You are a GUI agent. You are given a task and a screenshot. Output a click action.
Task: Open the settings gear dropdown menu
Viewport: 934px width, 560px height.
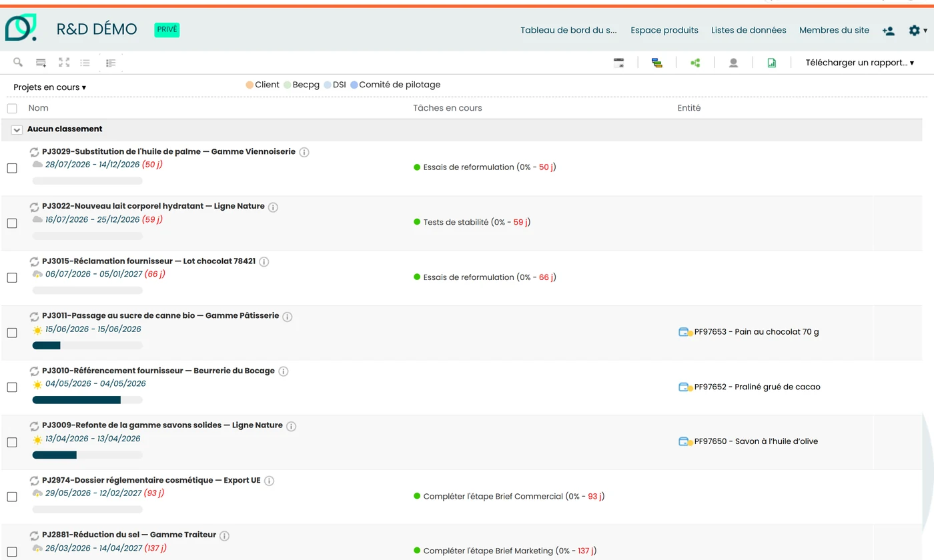pyautogui.click(x=918, y=31)
